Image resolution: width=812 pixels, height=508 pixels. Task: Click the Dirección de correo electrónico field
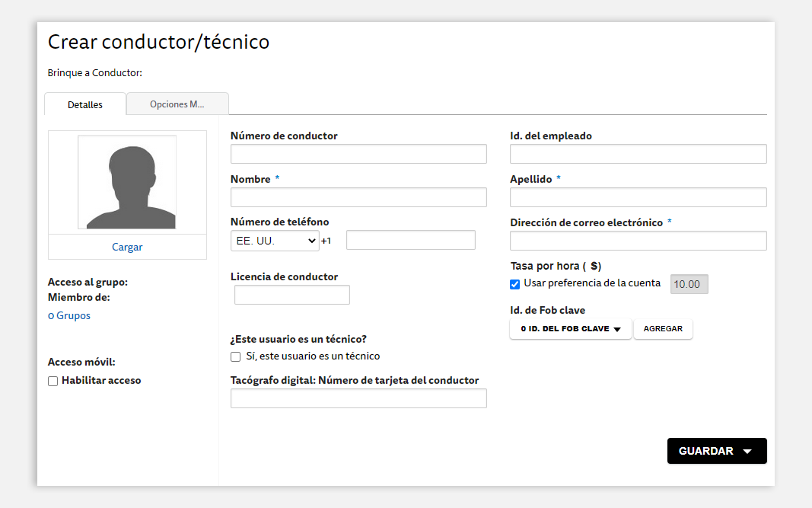pos(638,241)
